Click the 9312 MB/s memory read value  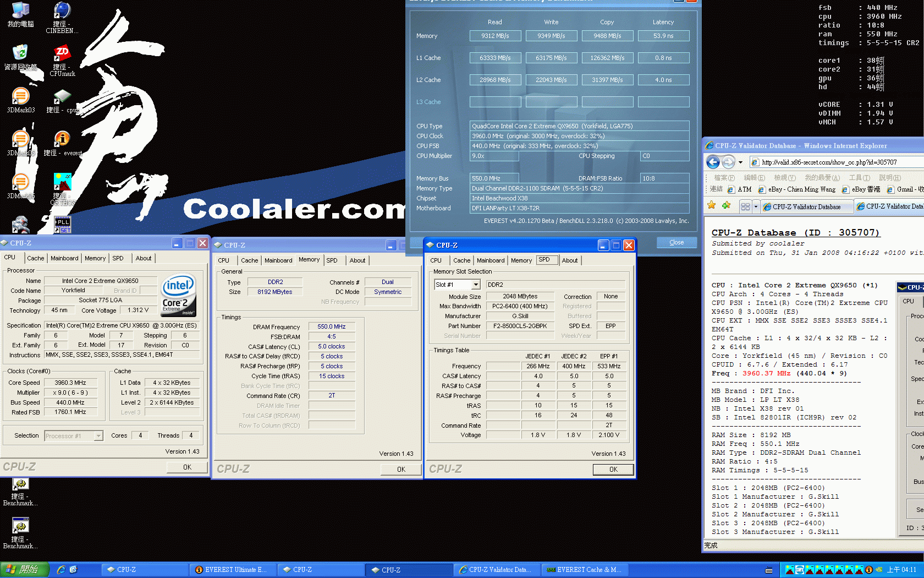click(495, 36)
